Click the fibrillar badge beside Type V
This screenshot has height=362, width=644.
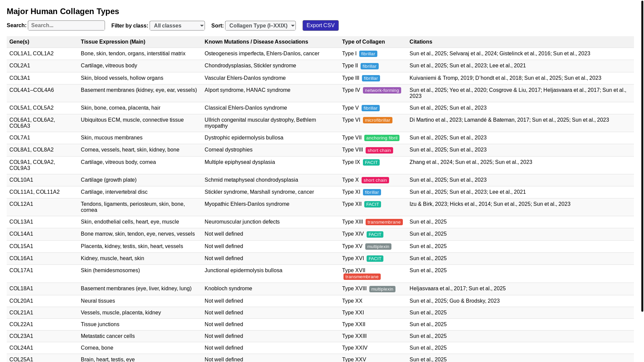371,108
